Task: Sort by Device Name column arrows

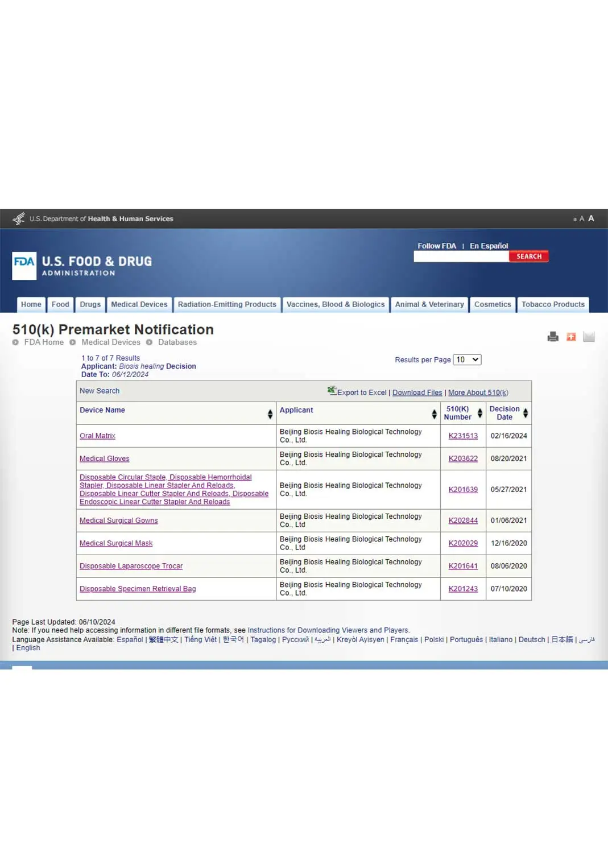Action: click(x=270, y=414)
